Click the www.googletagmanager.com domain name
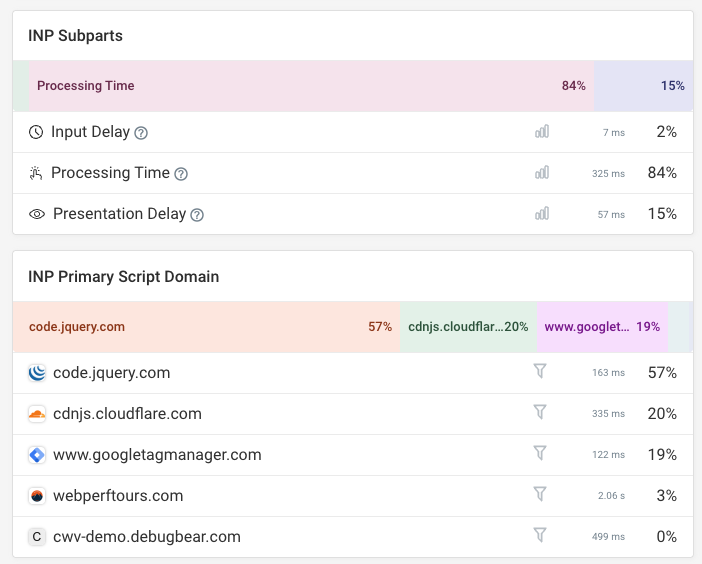 [x=157, y=455]
